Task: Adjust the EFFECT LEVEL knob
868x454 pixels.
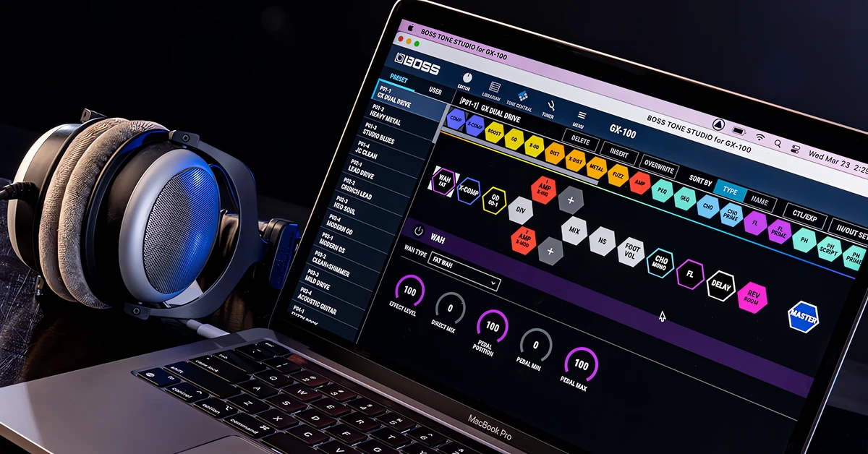Action: tap(410, 291)
